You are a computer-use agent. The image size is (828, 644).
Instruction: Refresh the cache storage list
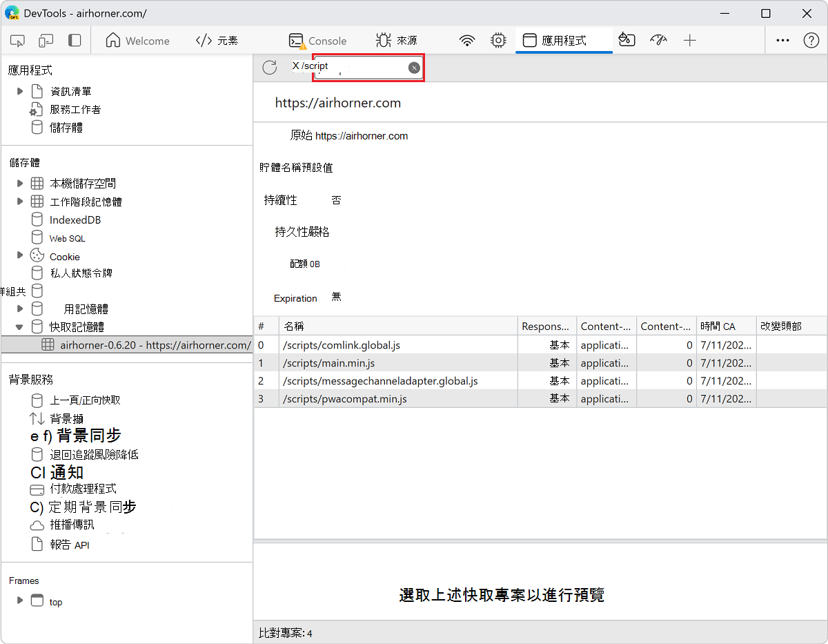coord(270,67)
